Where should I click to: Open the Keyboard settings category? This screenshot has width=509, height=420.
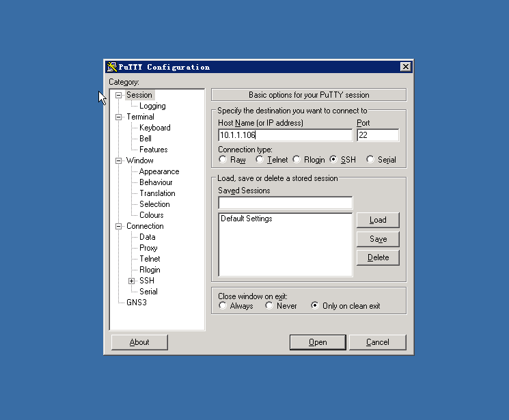[x=155, y=128]
